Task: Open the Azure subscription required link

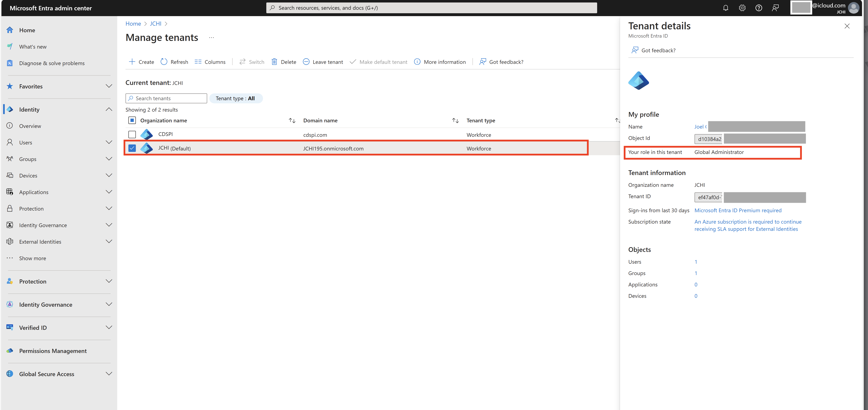Action: tap(748, 225)
